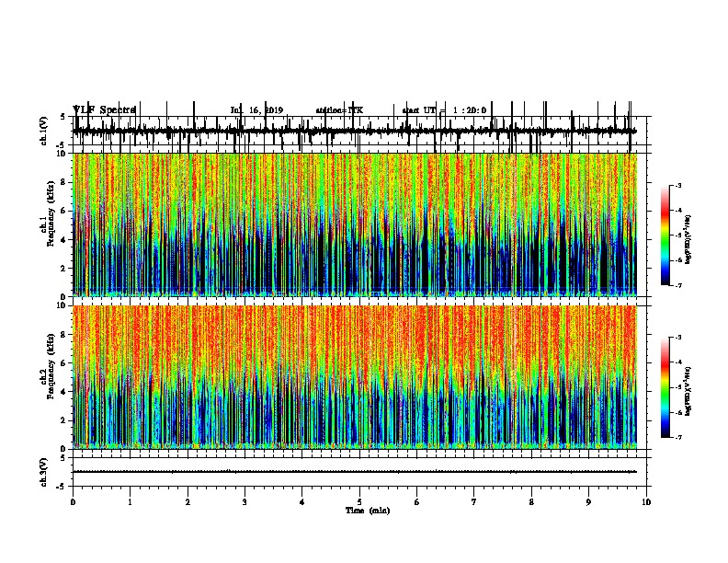728x563 pixels.
Task: Click the ch.2 spectrogram panel
Action: pyautogui.click(x=355, y=377)
